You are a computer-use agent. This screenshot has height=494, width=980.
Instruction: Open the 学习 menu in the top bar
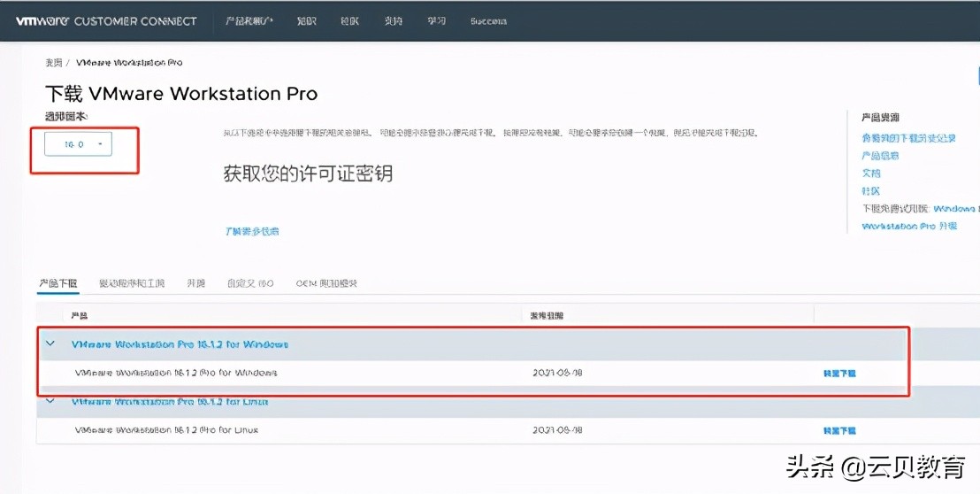pyautogui.click(x=436, y=20)
